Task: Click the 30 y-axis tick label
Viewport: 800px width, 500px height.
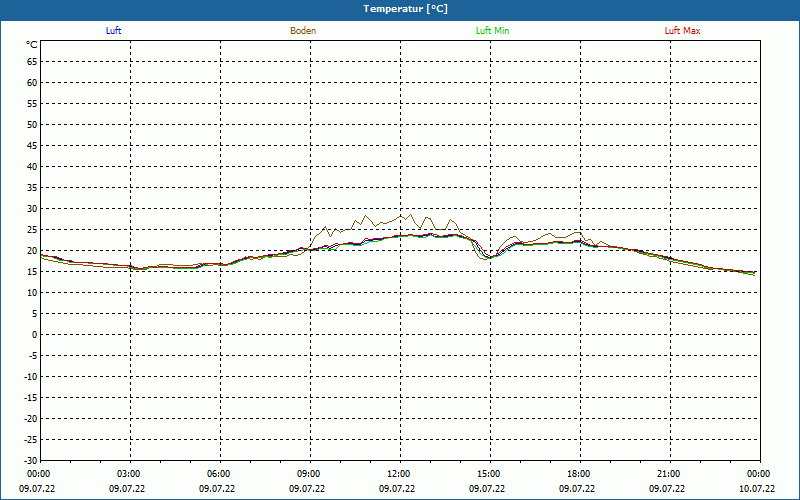Action: (x=32, y=209)
